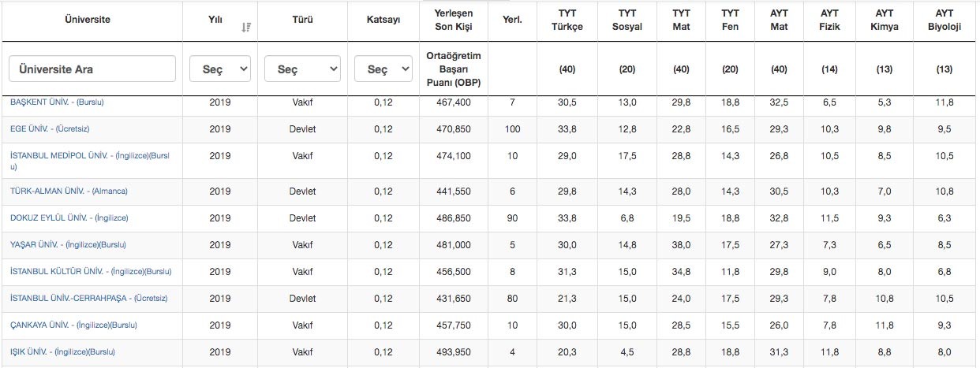Image resolution: width=980 pixels, height=368 pixels.
Task: Open ÇANKAYA ÜNİV. (İngilizce) link
Action: [73, 325]
